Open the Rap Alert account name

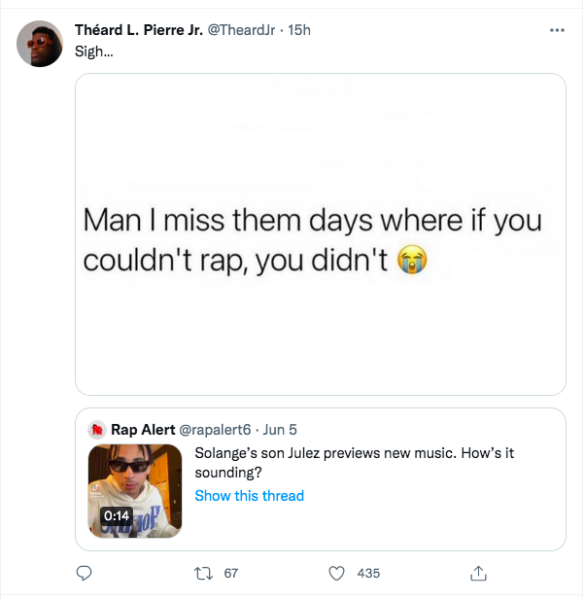[x=143, y=430]
